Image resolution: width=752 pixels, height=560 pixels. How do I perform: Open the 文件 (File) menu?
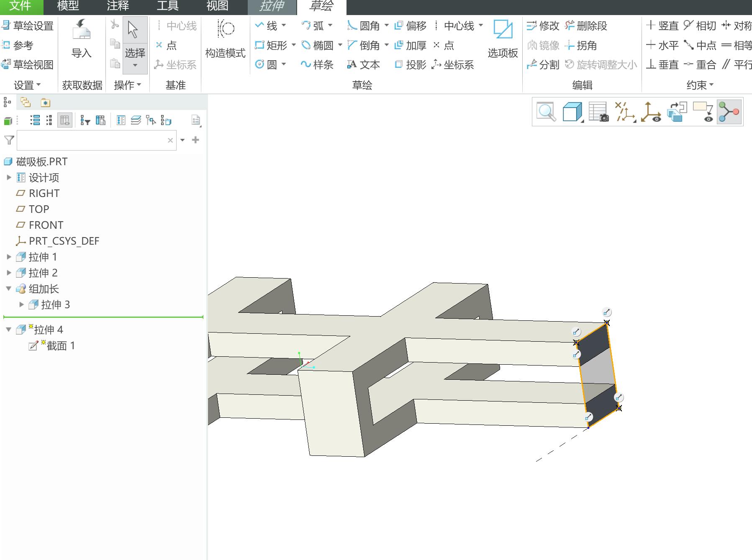point(21,6)
